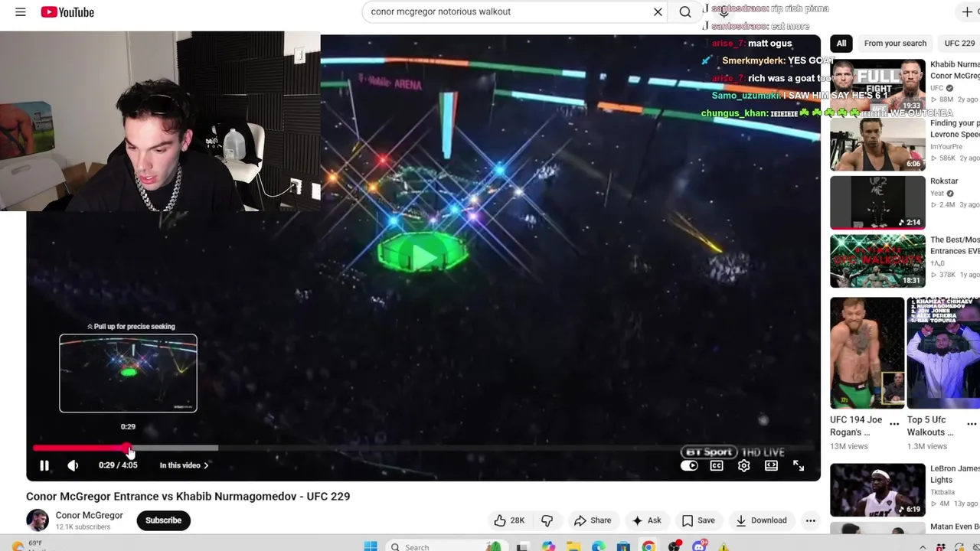Open the Task View taskbar icon
Image resolution: width=980 pixels, height=551 pixels.
(522, 546)
